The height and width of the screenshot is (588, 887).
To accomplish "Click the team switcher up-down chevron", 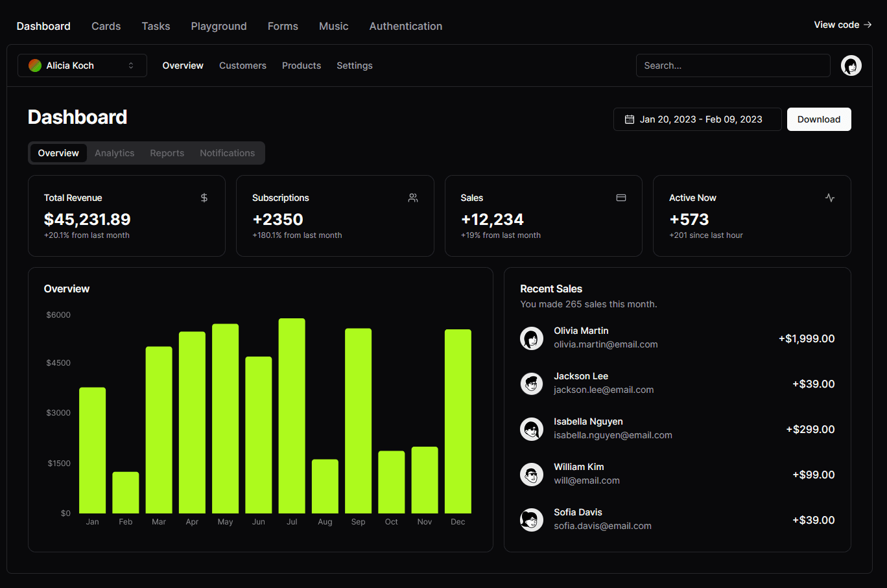I will [131, 65].
